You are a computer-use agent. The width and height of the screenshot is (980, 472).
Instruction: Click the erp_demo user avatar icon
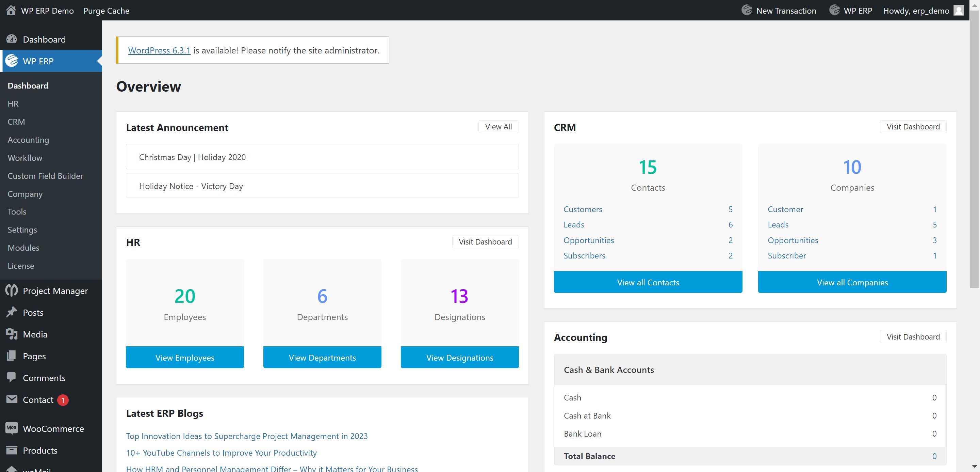[x=959, y=10]
